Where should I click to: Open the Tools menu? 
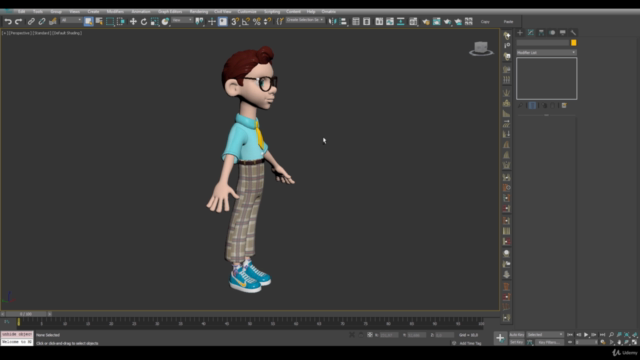(x=38, y=12)
